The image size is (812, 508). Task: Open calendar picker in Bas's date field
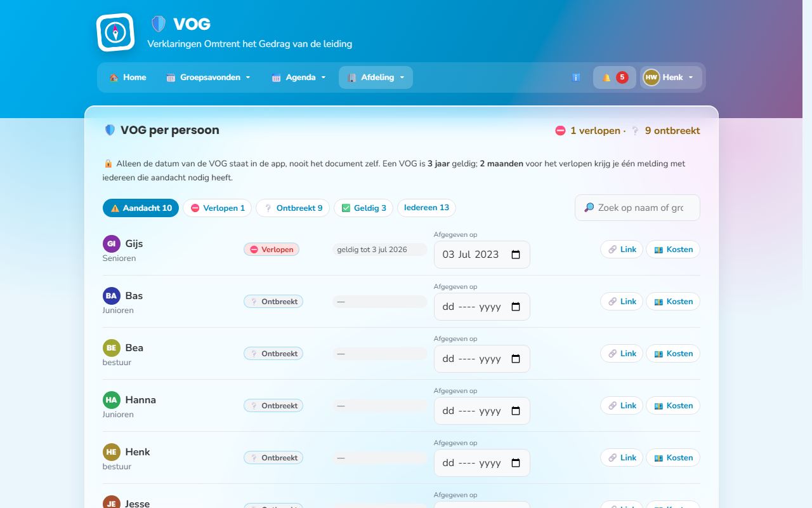(x=516, y=307)
